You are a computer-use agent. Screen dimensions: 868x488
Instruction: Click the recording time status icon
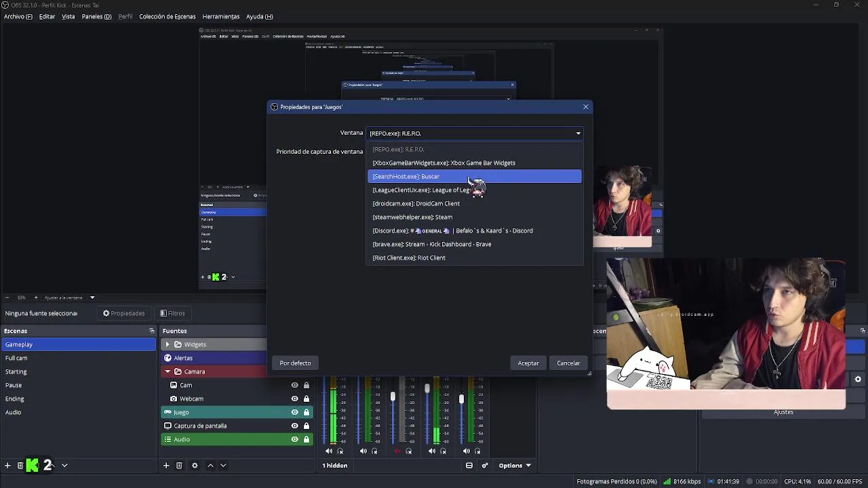(x=750, y=482)
